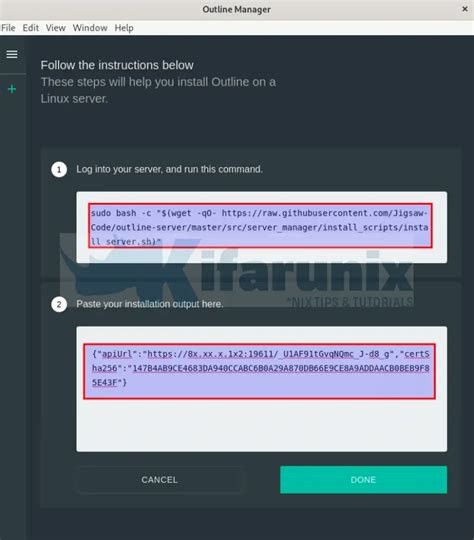474x540 pixels.
Task: Click the CANCEL button
Action: pyautogui.click(x=159, y=480)
